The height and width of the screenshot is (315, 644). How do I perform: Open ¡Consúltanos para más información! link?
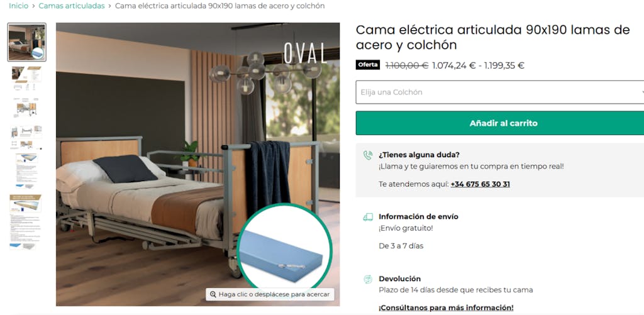446,307
